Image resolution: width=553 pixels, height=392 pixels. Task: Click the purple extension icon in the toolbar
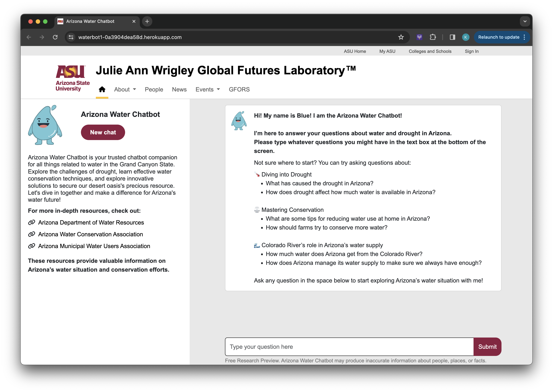pyautogui.click(x=419, y=37)
